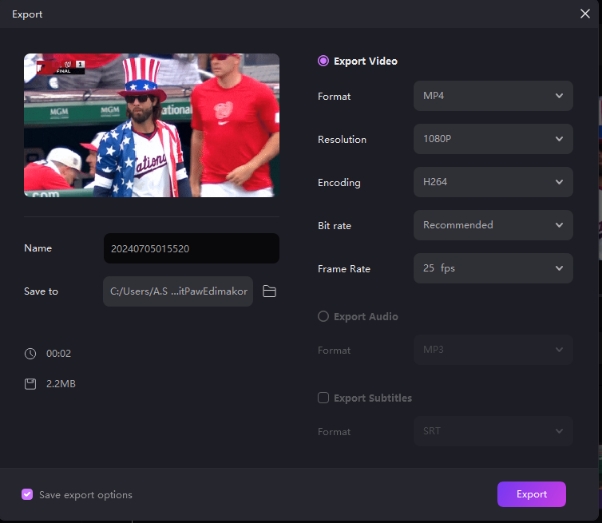Click the folder browse icon
This screenshot has width=602, height=523.
(269, 291)
